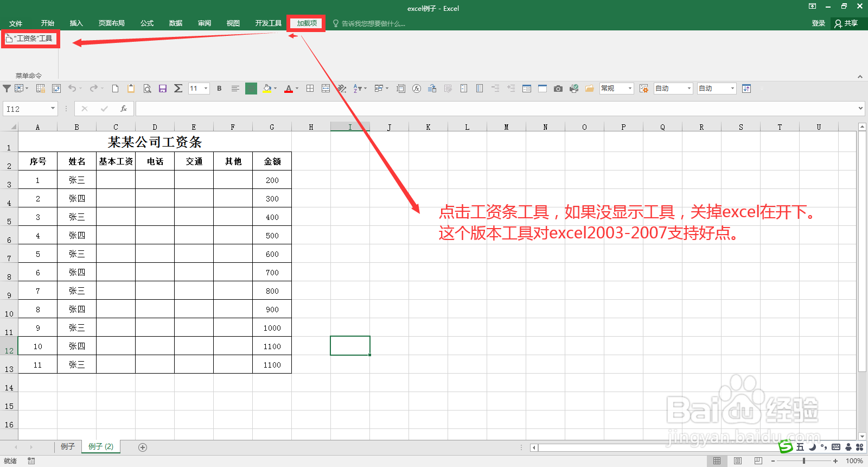Switch to Page Break Preview view
The width and height of the screenshot is (868, 467).
tap(758, 461)
